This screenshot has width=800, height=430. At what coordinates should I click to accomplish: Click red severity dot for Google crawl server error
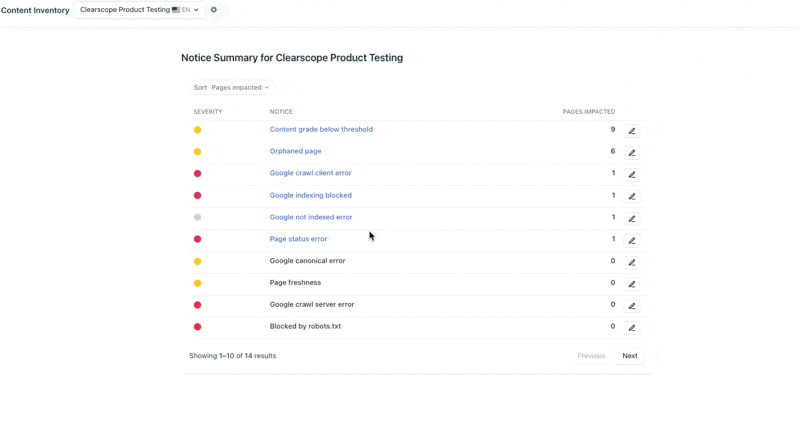(197, 305)
